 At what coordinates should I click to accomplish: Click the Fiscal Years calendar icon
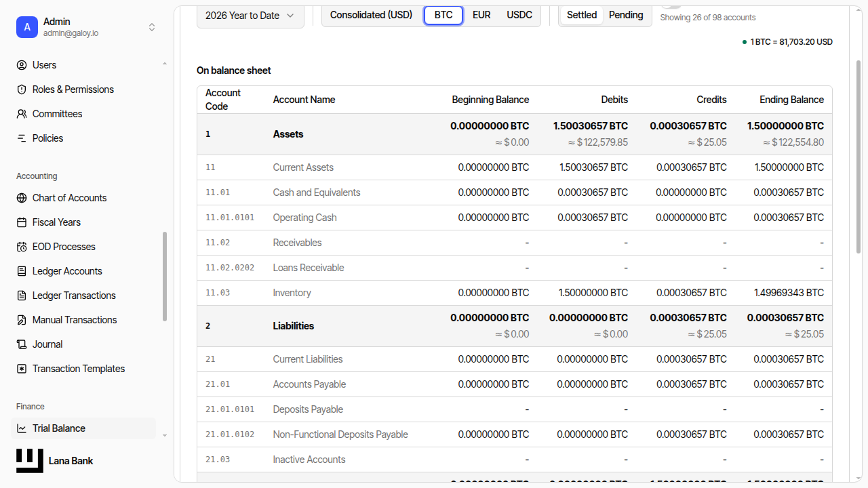(22, 222)
